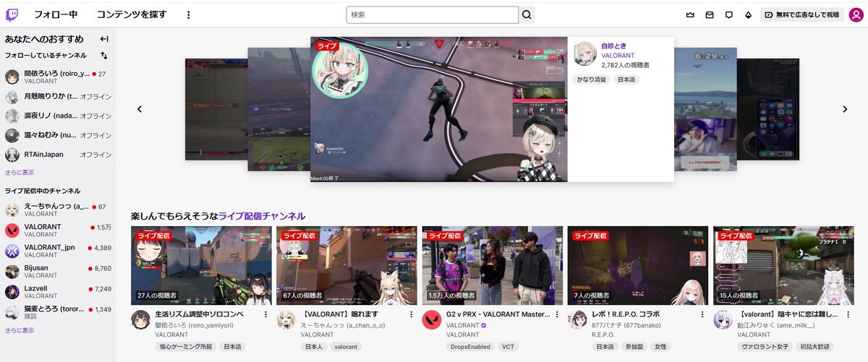
Task: Open 【VALORANT】眠れます stream thumbnail
Action: coord(346,266)
